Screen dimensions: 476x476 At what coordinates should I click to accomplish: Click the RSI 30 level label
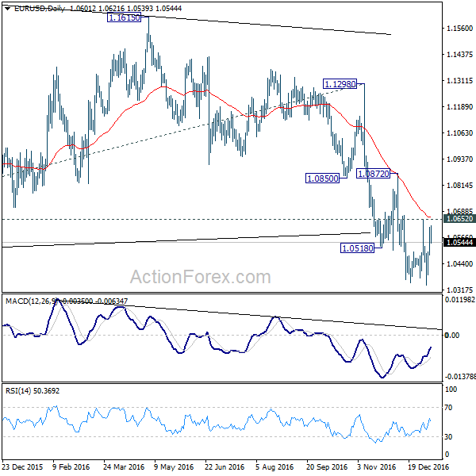click(448, 436)
